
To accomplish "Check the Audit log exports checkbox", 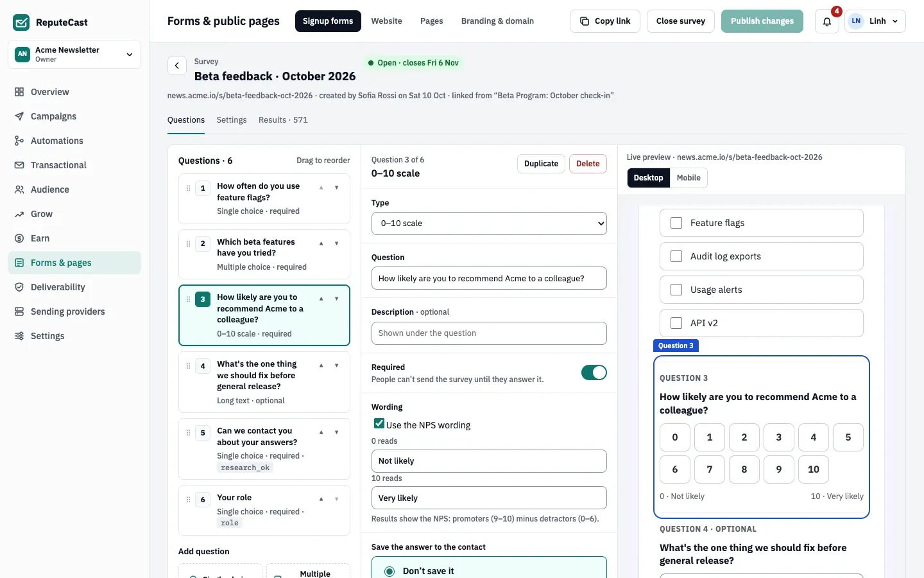I will point(676,256).
